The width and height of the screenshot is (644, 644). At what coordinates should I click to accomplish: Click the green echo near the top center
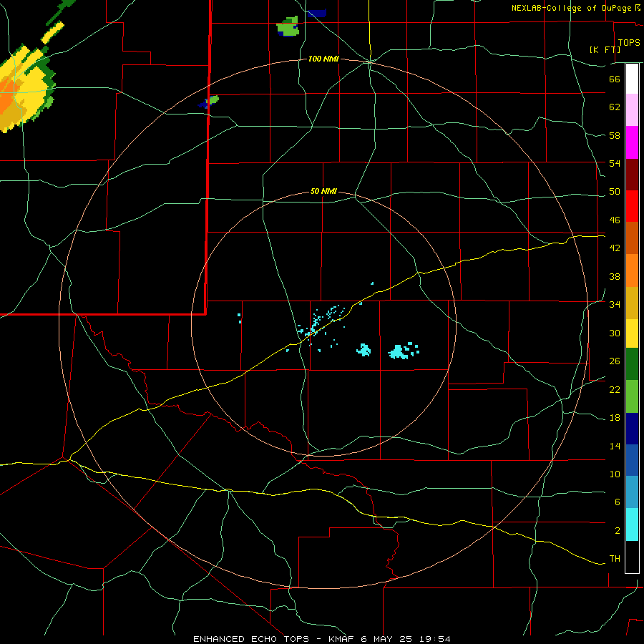(288, 26)
